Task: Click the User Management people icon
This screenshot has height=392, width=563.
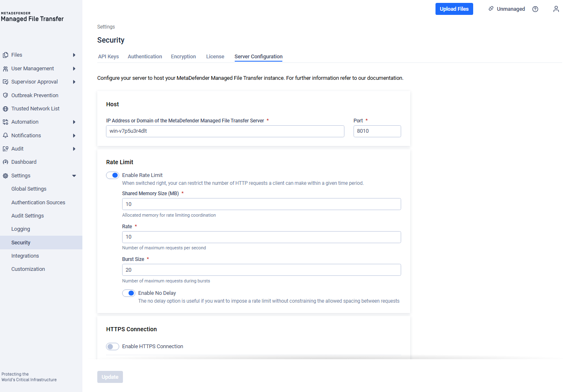Action: coord(5,69)
